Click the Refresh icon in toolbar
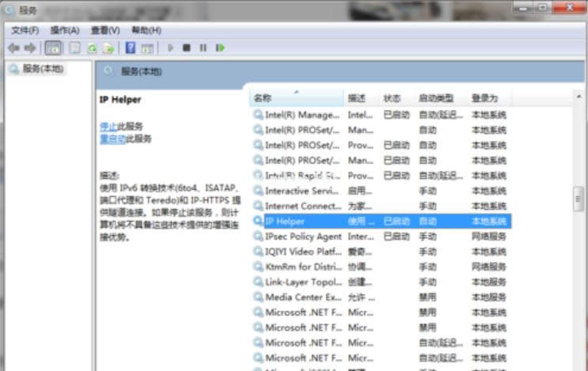The height and width of the screenshot is (371, 588). [92, 48]
